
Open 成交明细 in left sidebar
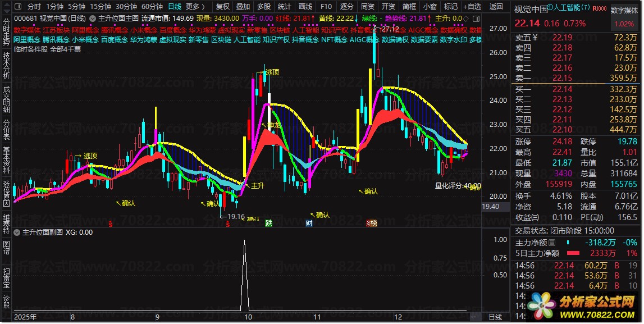[x=7, y=99]
